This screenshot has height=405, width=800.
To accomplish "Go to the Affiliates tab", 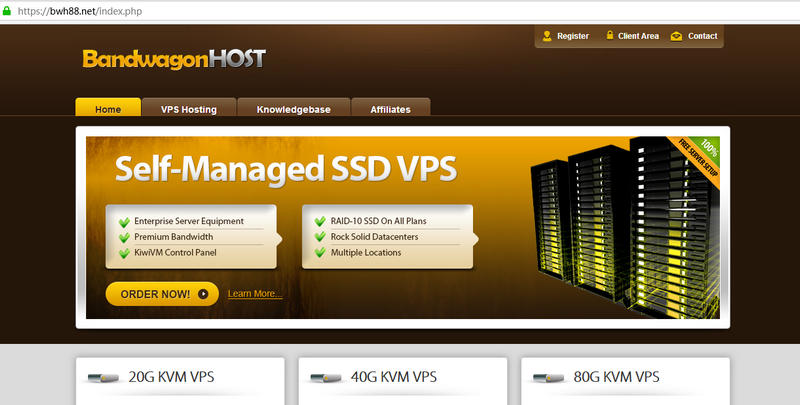I will [x=391, y=109].
